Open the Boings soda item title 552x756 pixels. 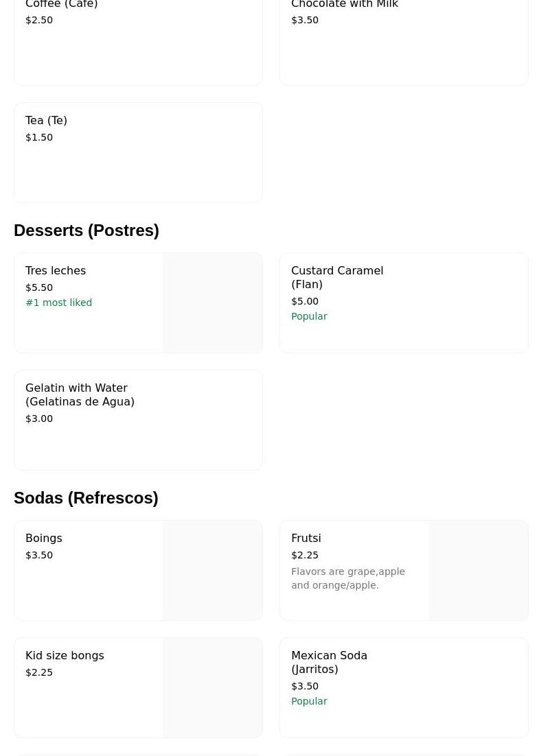[44, 539]
